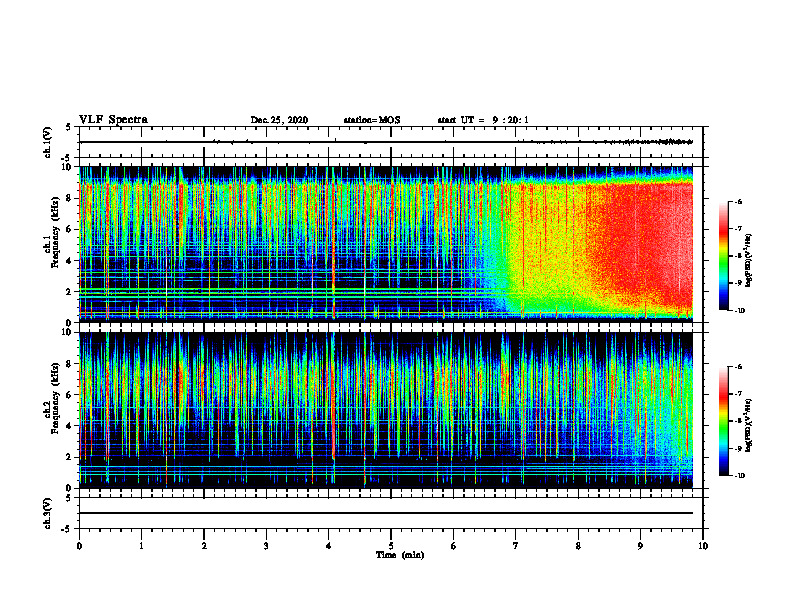Click the ch.3 voltage flat line trace
792x612 pixels.
pyautogui.click(x=386, y=513)
